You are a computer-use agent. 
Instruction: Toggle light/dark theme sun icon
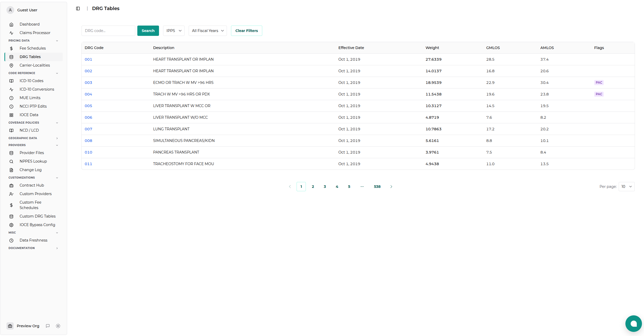pos(58,326)
